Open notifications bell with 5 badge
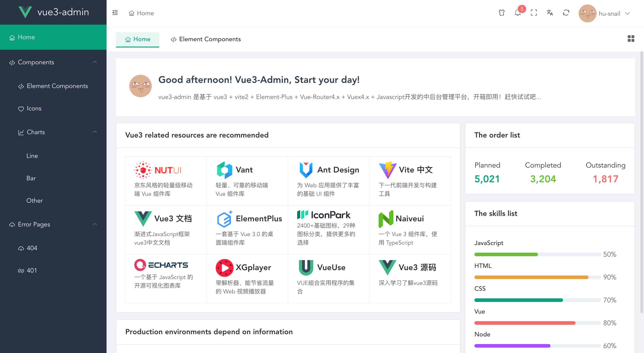Viewport: 644px width, 353px height. click(x=518, y=13)
